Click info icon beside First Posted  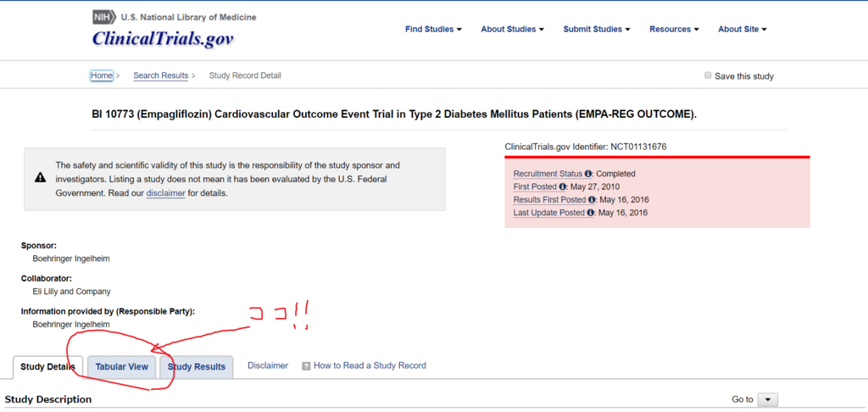coord(563,187)
